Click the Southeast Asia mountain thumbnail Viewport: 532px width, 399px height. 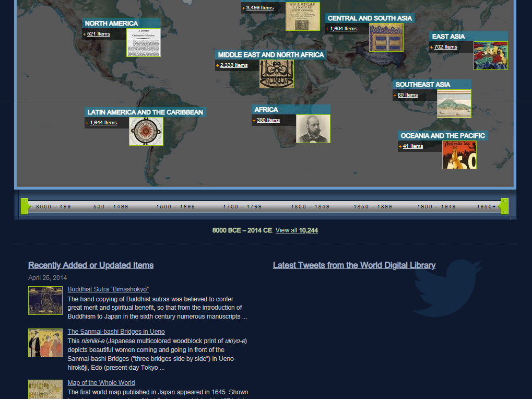(454, 104)
